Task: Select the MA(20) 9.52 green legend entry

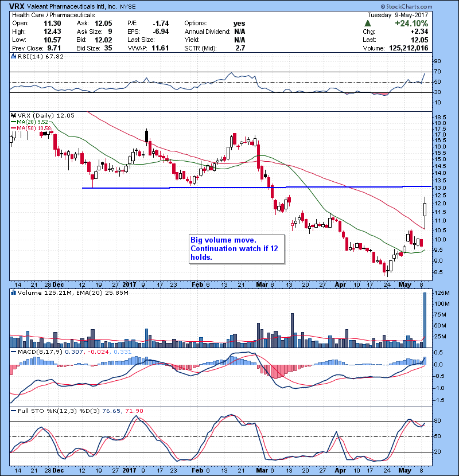Action: click(29, 122)
